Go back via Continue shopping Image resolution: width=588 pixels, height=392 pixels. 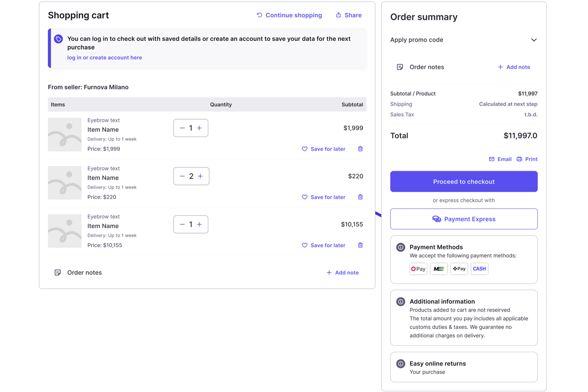(289, 15)
